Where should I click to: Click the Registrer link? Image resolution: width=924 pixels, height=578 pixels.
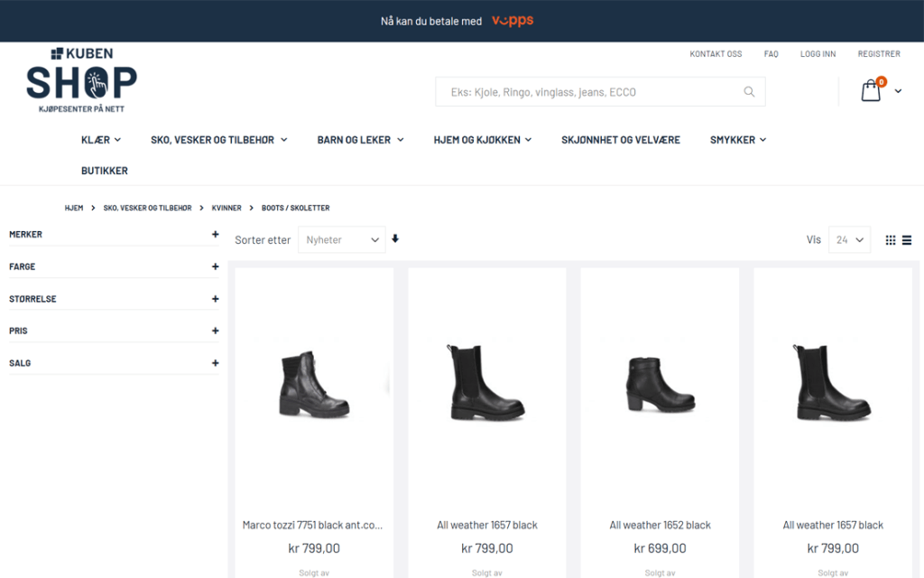879,53
